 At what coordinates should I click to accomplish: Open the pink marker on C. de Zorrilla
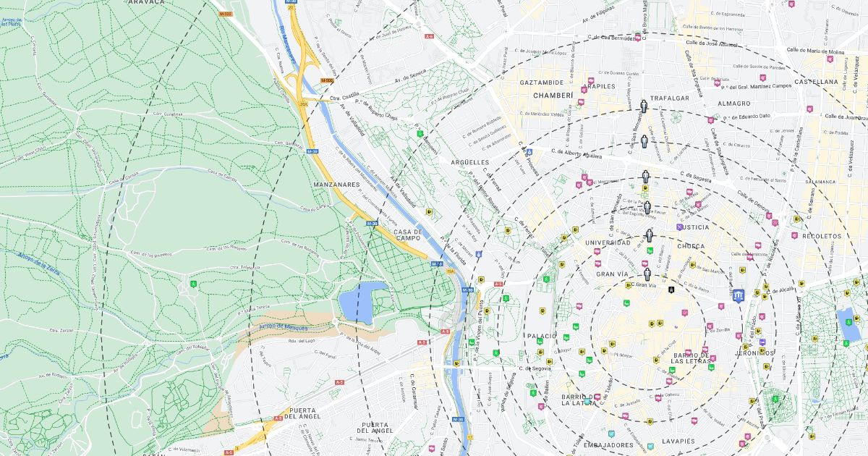708,327
